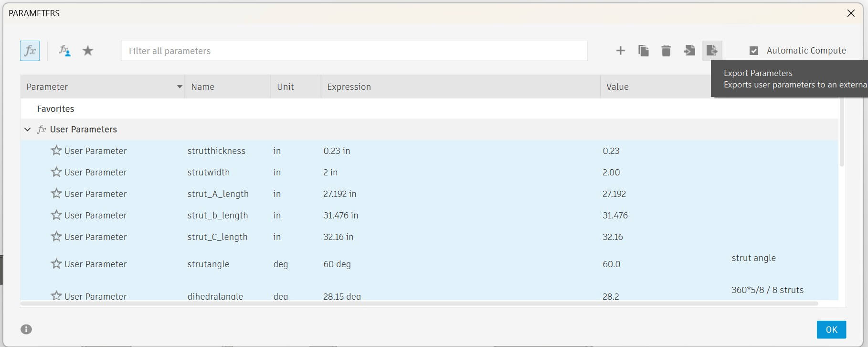Add a new user parameter with plus icon
The width and height of the screenshot is (868, 347).
click(620, 50)
